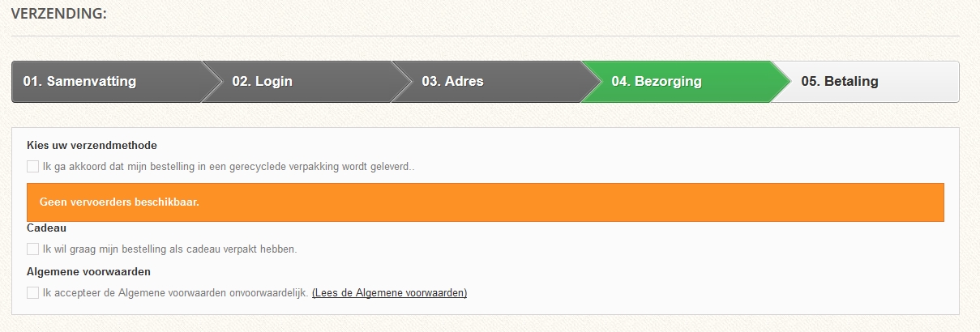Click the arrow divider between Samenvatting and Login
This screenshot has height=332, width=980.
(x=212, y=82)
